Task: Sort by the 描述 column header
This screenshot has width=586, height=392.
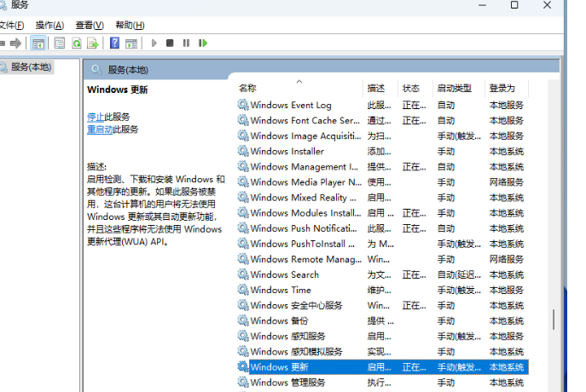Action: pos(380,88)
